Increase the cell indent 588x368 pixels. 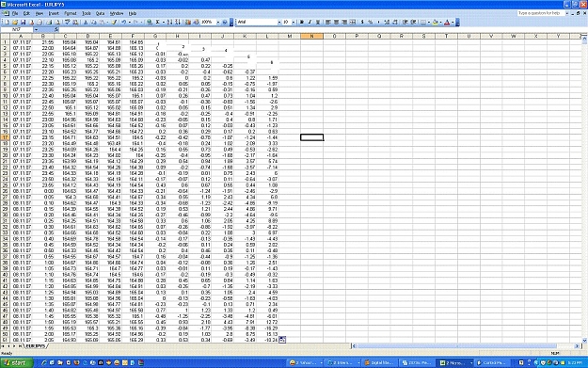point(414,23)
